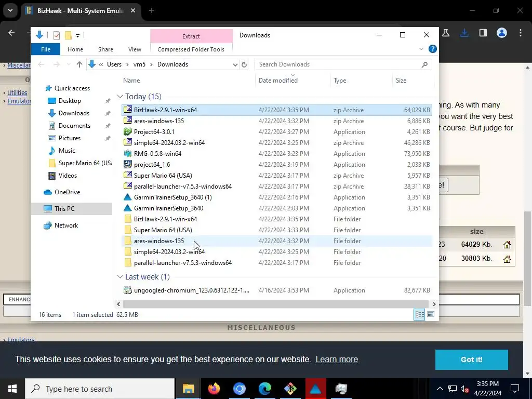This screenshot has width=532, height=399.
Task: Click the Windows taskbar search box
Action: click(100, 389)
